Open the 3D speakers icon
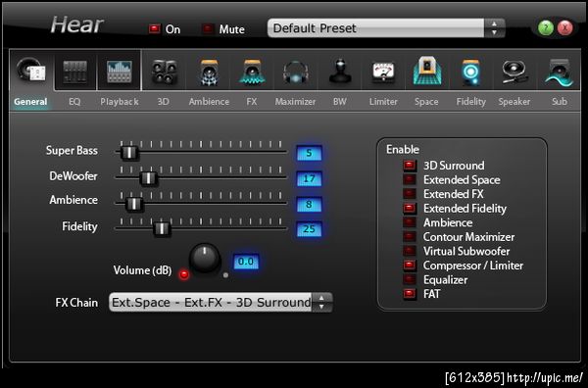Image resolution: width=588 pixels, height=388 pixels. (164, 72)
